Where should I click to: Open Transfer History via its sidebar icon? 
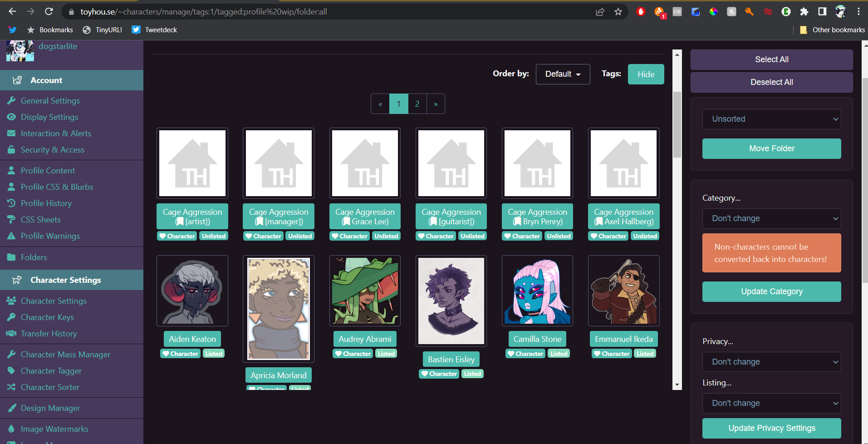(x=12, y=333)
